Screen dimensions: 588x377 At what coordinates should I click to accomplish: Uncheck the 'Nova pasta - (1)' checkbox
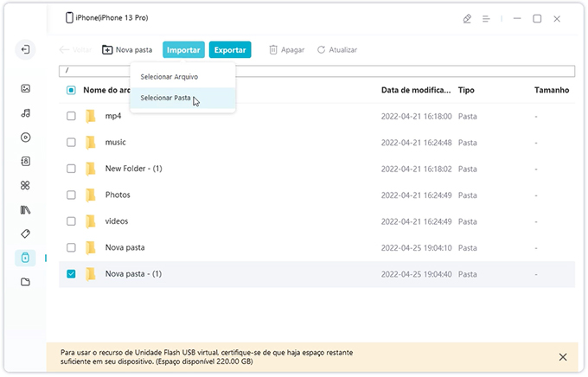(71, 274)
